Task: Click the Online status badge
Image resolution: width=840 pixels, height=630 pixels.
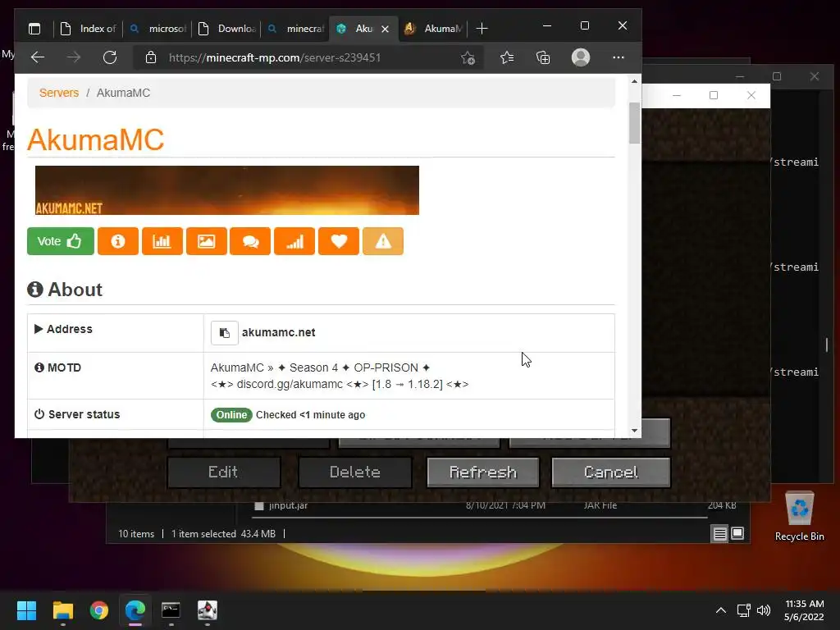Action: coord(231,414)
